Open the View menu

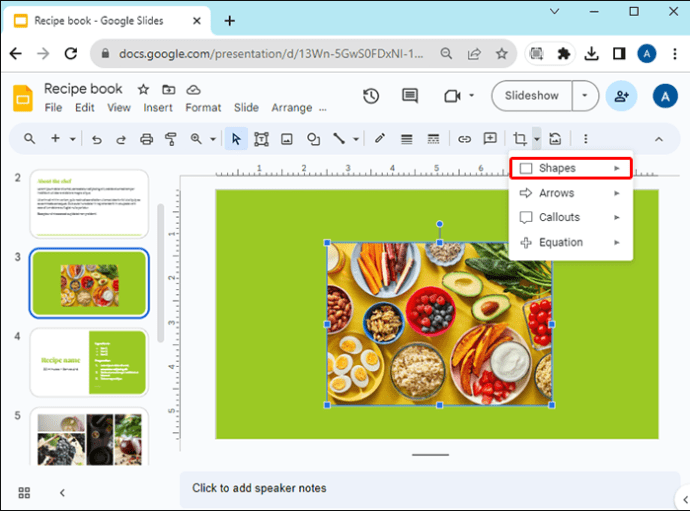click(119, 108)
